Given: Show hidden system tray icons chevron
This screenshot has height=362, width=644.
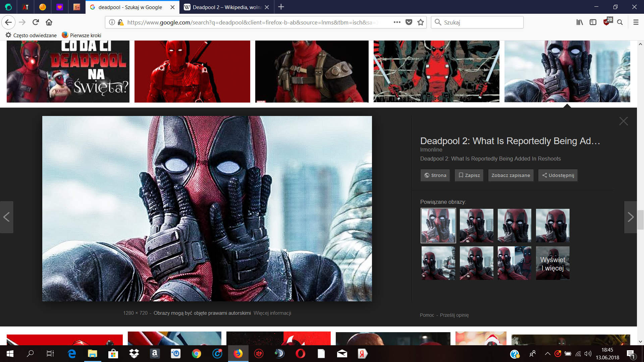Looking at the screenshot, I should coord(548,354).
